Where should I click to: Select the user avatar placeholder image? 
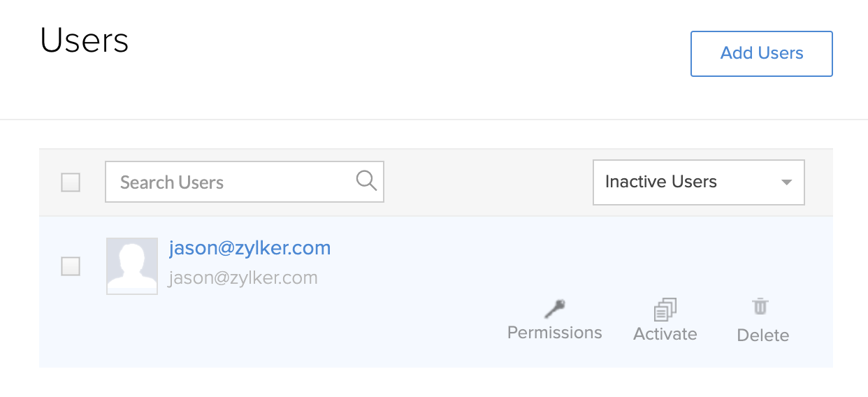tap(132, 266)
